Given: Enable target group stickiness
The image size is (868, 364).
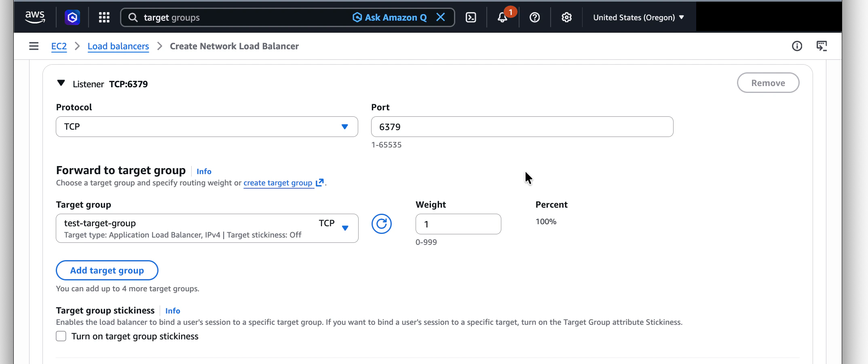Looking at the screenshot, I should (61, 336).
